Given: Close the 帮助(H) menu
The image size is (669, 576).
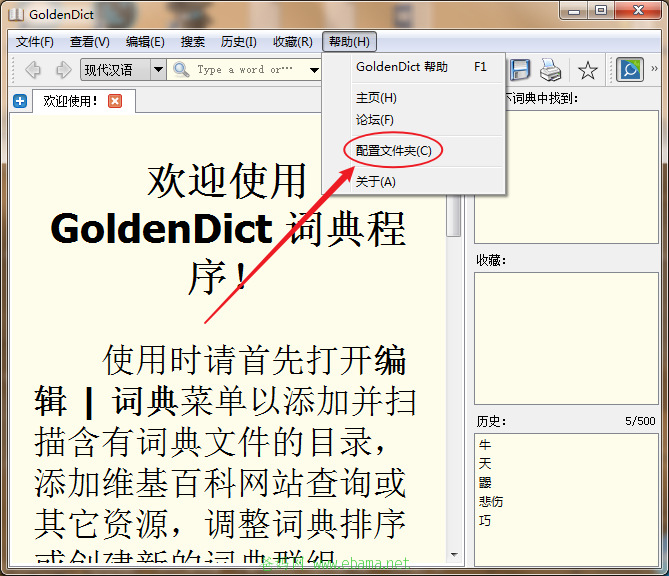Looking at the screenshot, I should click(x=349, y=42).
